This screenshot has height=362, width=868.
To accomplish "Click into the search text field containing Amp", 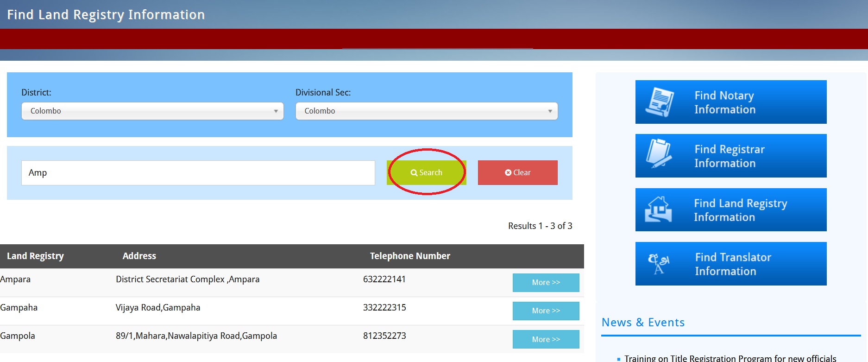I will [198, 173].
